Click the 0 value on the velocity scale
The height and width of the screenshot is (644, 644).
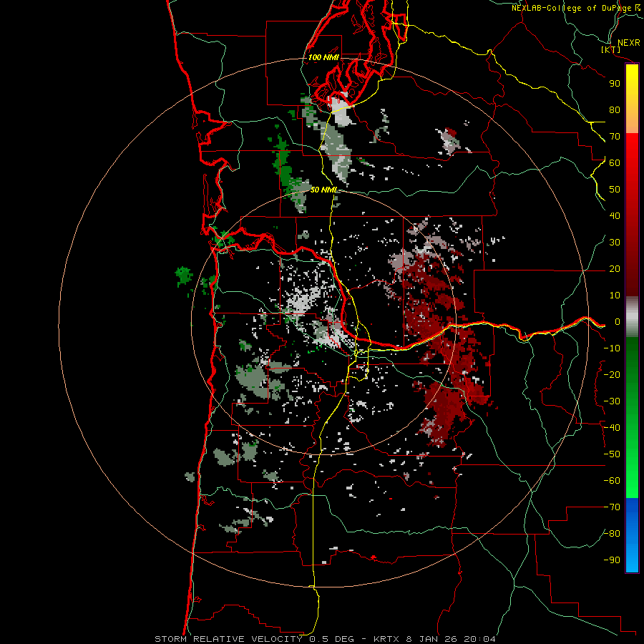point(618,322)
